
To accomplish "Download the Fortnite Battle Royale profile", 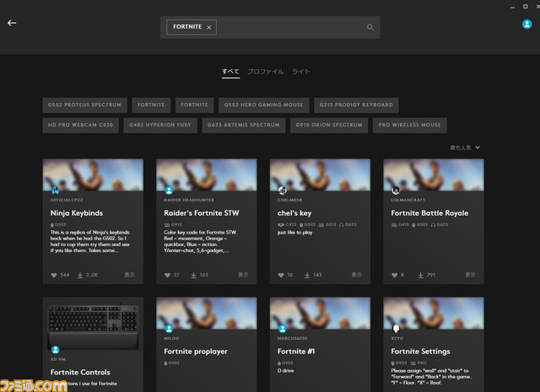I will coord(418,275).
